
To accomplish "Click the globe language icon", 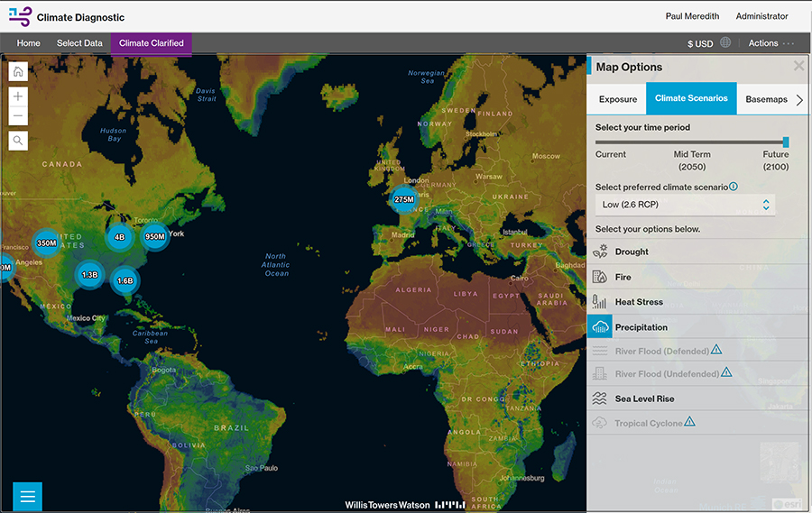I will click(725, 43).
